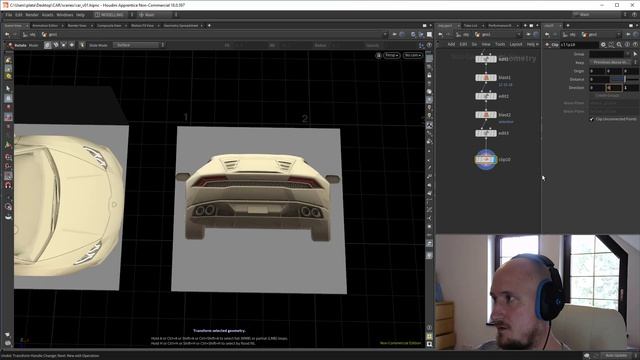
Task: Toggle the display flag on the blast1 node
Action: point(494,78)
